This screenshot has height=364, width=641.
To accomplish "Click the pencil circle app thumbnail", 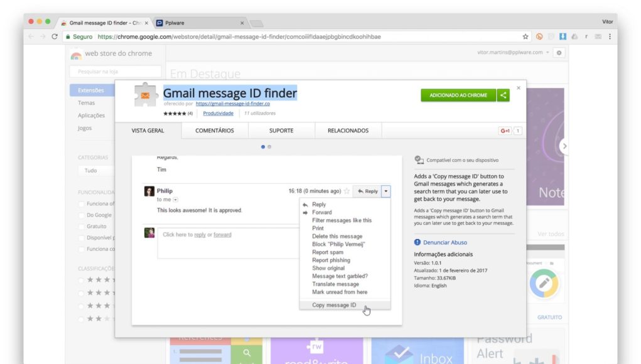I will (x=544, y=283).
